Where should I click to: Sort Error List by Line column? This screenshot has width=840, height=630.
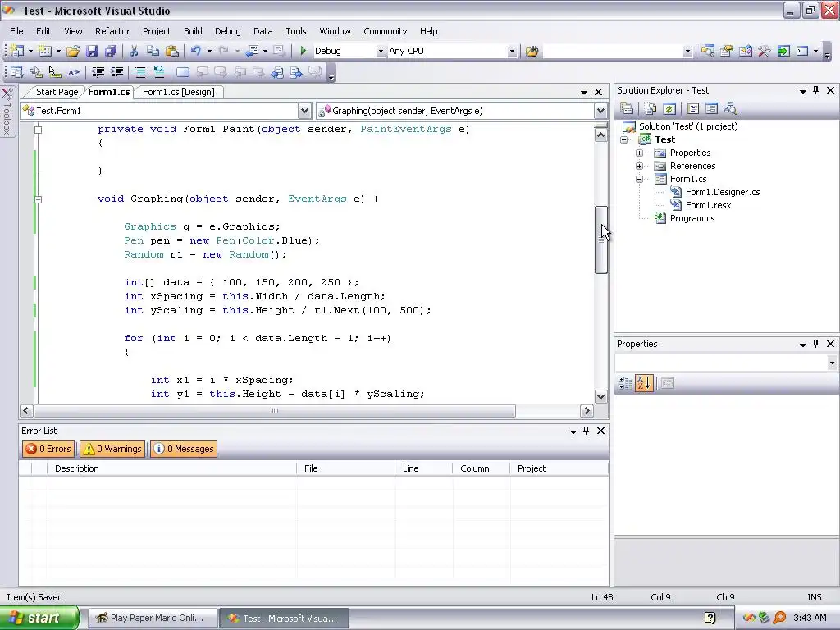click(x=423, y=468)
